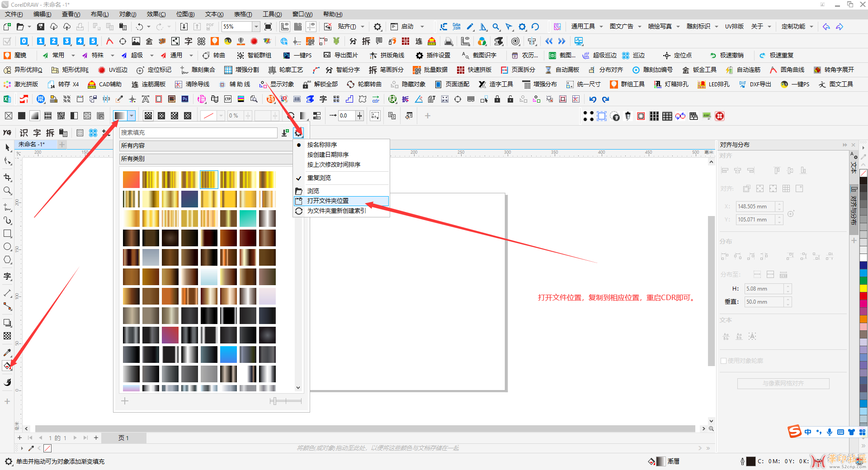Click the numbered 1 blue icon
The width and height of the screenshot is (868, 470).
[x=41, y=41]
